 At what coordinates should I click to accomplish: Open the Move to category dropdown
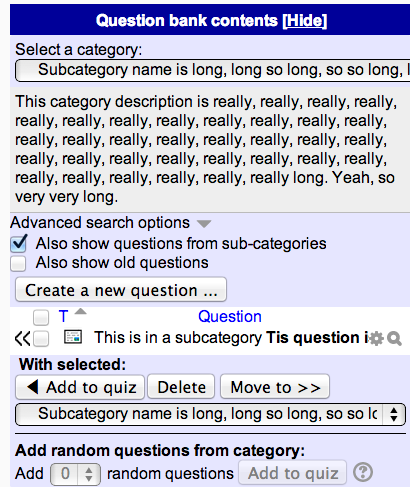tap(210, 414)
